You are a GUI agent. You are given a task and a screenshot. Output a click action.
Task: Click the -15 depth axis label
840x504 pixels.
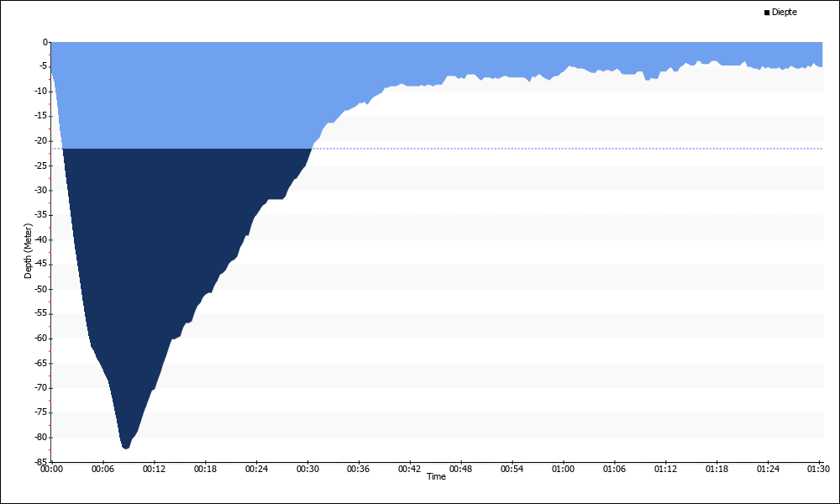point(41,116)
